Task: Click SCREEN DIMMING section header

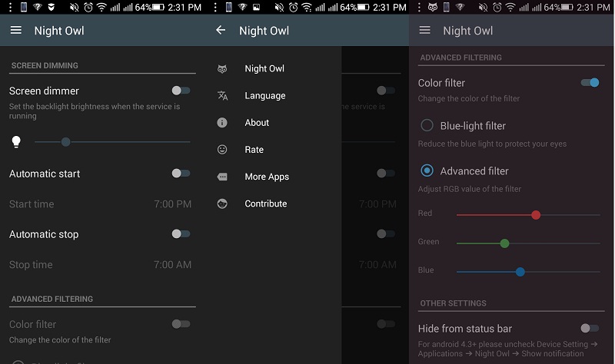Action: (45, 65)
